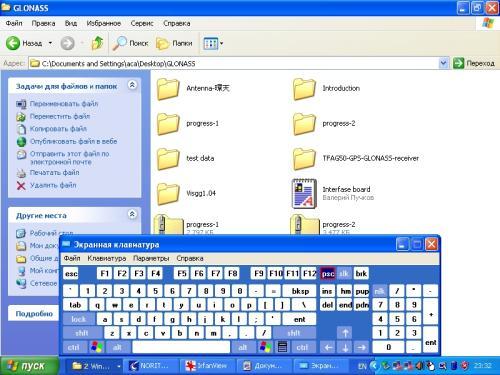This screenshot has height=375, width=500.
Task: Toggle the slk scroll lock key
Action: [344, 274]
